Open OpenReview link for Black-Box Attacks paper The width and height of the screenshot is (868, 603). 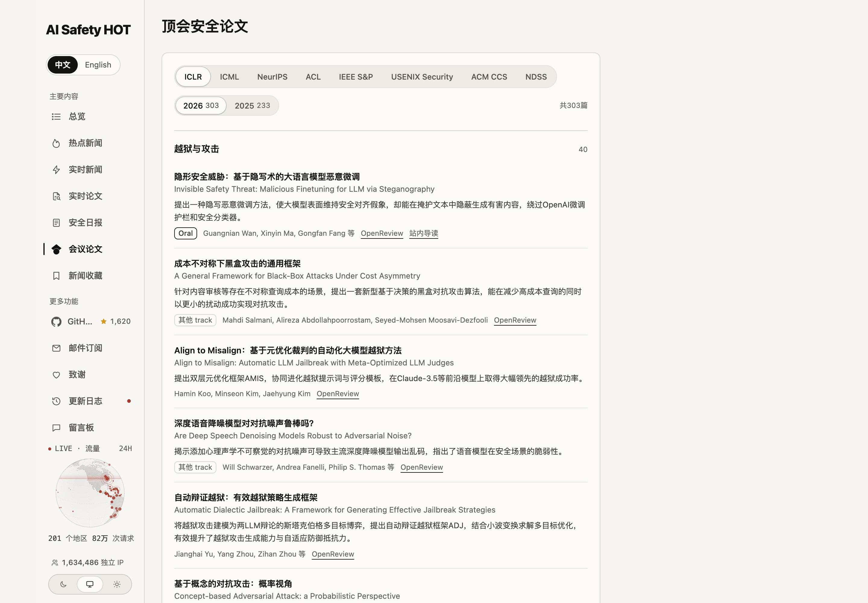click(x=515, y=320)
